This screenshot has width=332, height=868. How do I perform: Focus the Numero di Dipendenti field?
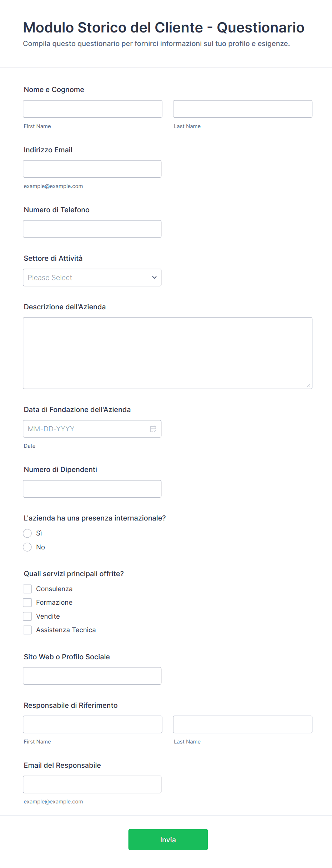pyautogui.click(x=92, y=489)
